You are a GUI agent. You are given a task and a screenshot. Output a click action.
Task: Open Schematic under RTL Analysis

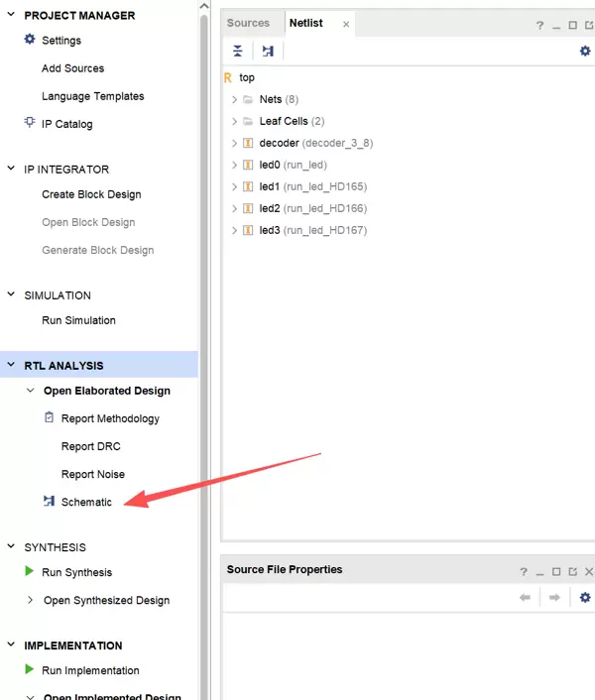[86, 502]
